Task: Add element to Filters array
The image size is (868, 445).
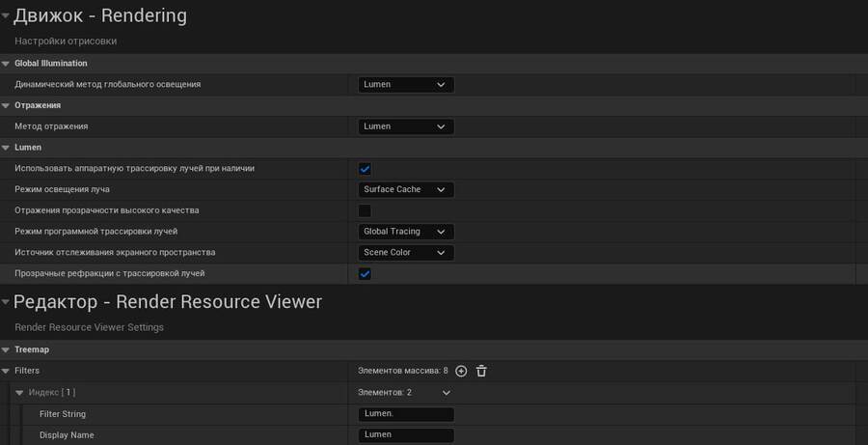Action: (x=461, y=371)
